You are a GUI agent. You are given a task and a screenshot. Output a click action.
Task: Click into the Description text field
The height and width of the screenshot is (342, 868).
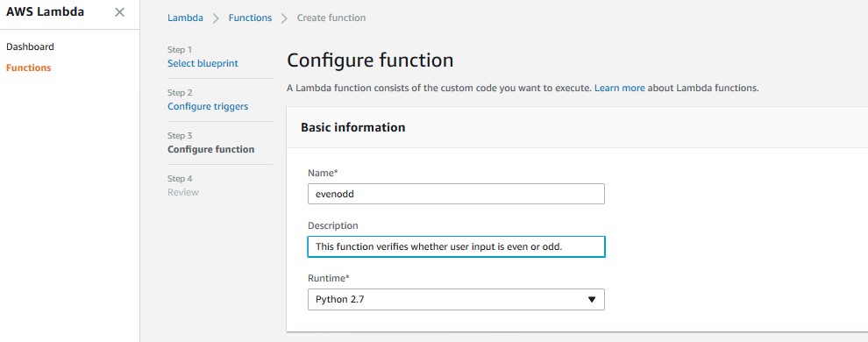(x=456, y=246)
